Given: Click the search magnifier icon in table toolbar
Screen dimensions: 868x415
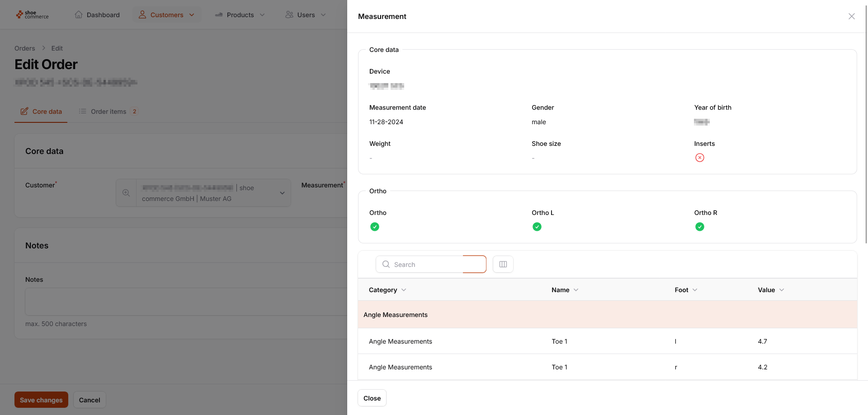Looking at the screenshot, I should (x=386, y=264).
